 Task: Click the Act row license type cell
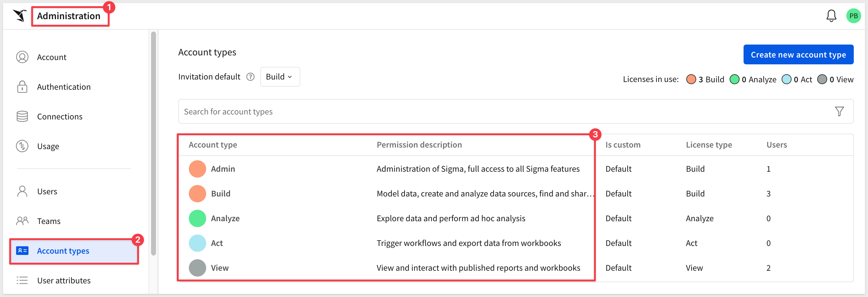pyautogui.click(x=692, y=243)
